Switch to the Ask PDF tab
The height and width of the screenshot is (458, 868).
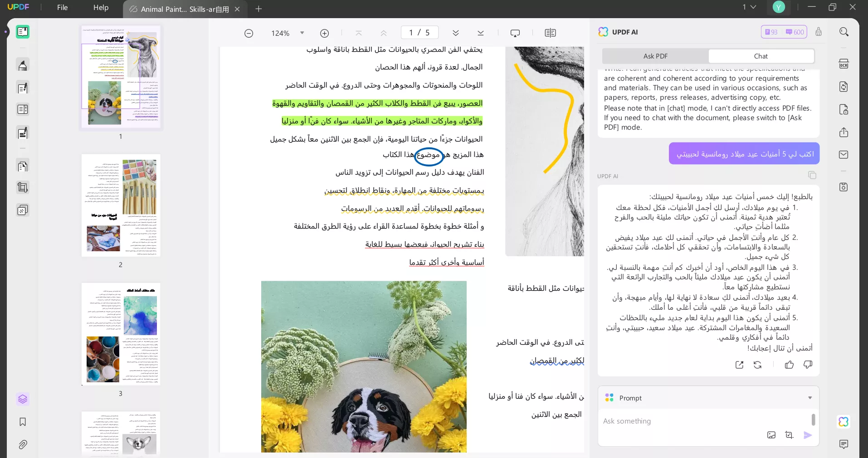pyautogui.click(x=654, y=56)
